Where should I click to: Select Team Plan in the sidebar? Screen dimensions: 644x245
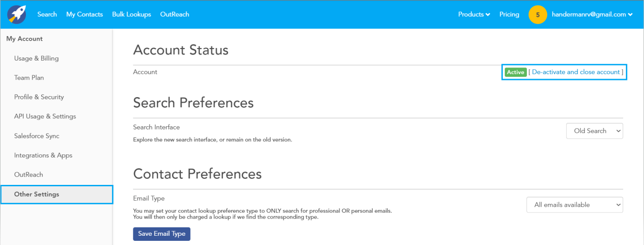pos(29,78)
